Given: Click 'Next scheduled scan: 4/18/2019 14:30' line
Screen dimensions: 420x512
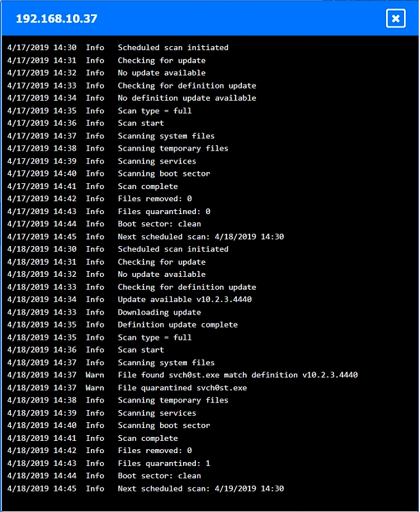Looking at the screenshot, I should click(200, 236).
